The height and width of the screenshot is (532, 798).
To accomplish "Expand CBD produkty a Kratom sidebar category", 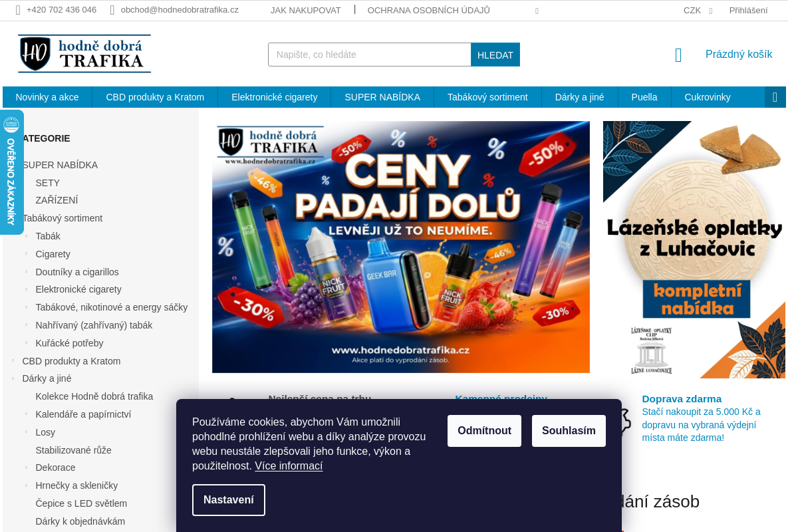I will 13,361.
